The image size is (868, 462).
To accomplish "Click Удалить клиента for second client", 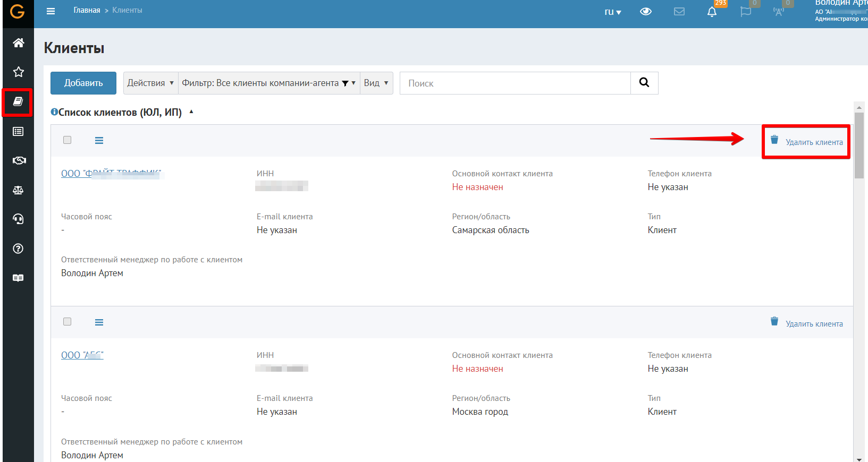I will click(814, 324).
